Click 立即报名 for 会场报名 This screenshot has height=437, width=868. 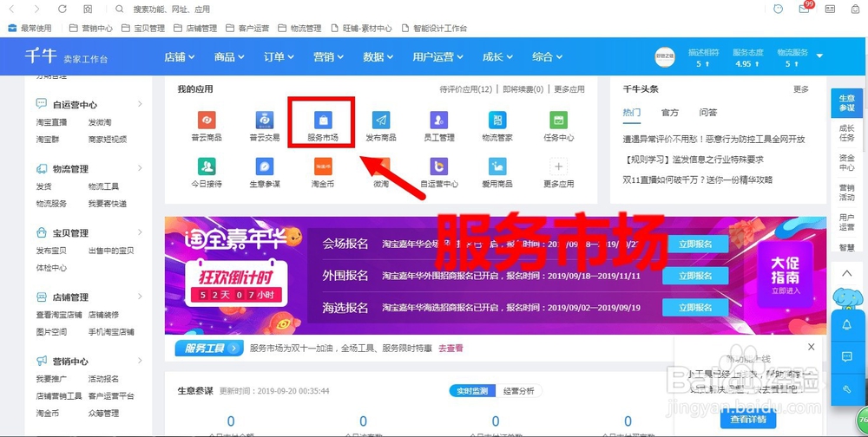695,244
